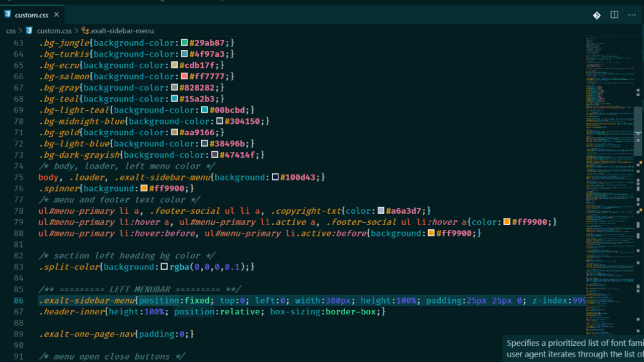Click the .exalt-sidebar-menu selector on line 86
This screenshot has height=362, width=644.
(x=87, y=301)
